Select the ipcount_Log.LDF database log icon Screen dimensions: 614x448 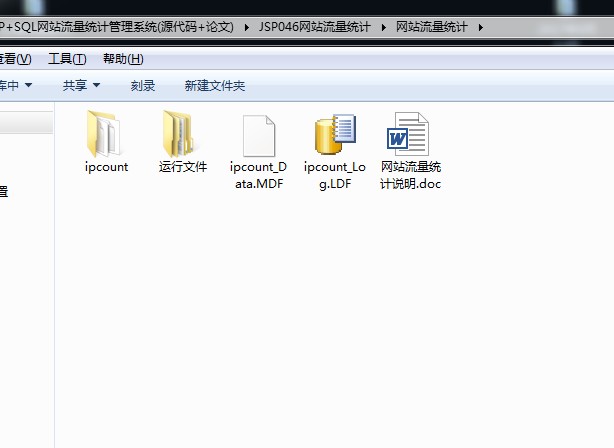click(336, 134)
